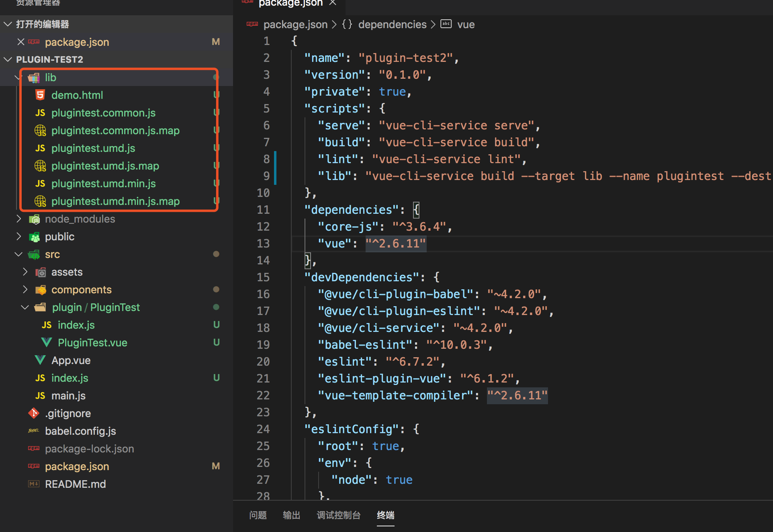Click the JS icon beside main.js
Image resolution: width=773 pixels, height=532 pixels.
point(40,396)
